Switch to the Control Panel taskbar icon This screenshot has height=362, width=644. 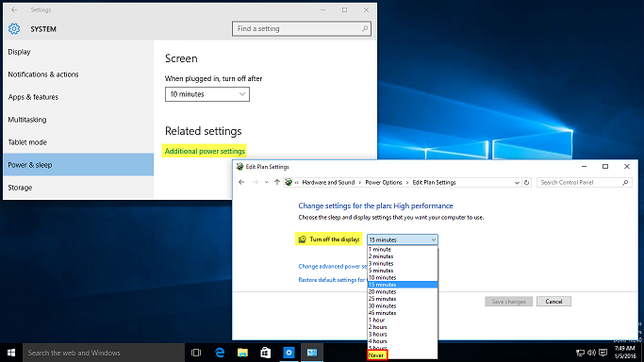pos(312,353)
